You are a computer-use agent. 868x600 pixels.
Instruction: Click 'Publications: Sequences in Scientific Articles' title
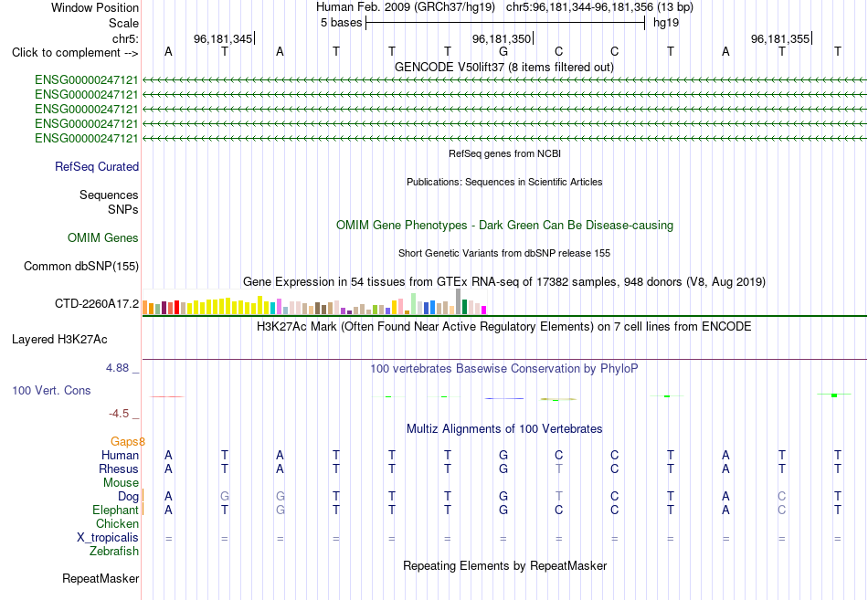pyautogui.click(x=504, y=182)
